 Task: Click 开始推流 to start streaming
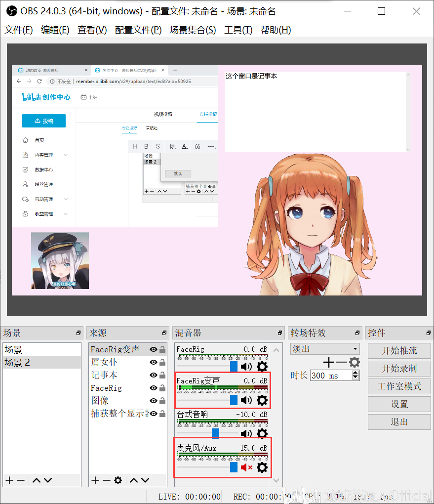tap(399, 351)
